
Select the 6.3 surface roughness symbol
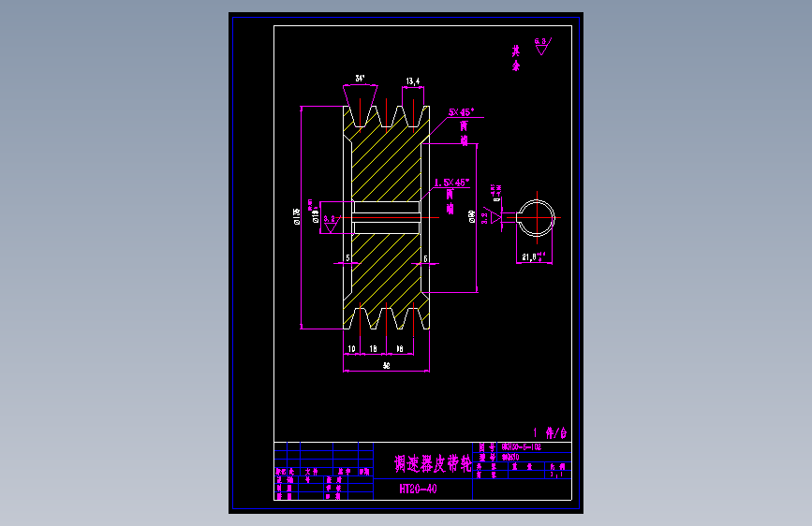click(542, 46)
